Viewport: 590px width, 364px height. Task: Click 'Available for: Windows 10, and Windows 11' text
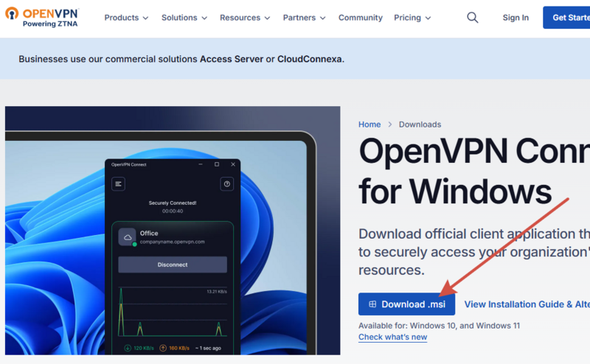tap(439, 326)
